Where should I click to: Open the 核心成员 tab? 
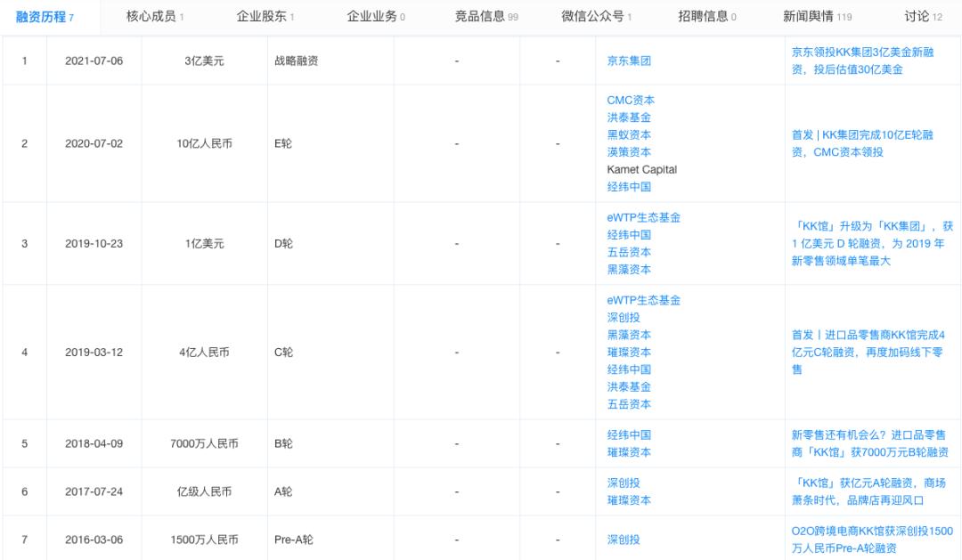click(x=155, y=17)
